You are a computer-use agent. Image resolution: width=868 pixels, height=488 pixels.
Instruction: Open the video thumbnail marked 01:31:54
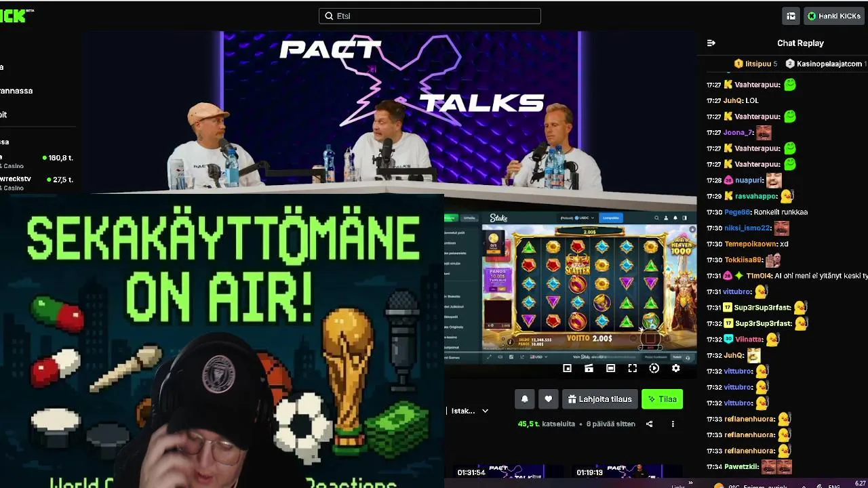[x=507, y=471]
